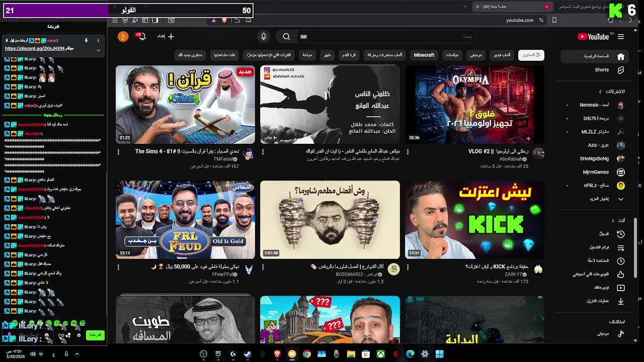Open the TMFaisal channel avatar
Image resolution: width=644 pixels, height=362 pixels.
point(249,154)
